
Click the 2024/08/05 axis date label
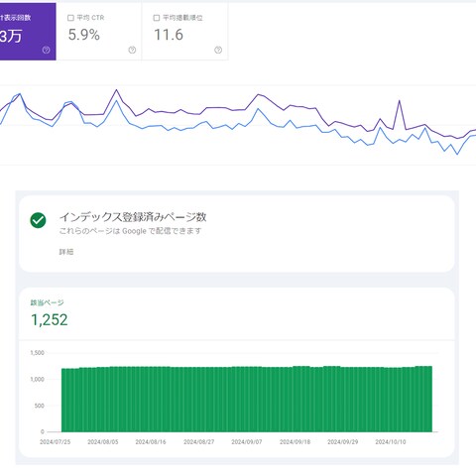pos(103,442)
